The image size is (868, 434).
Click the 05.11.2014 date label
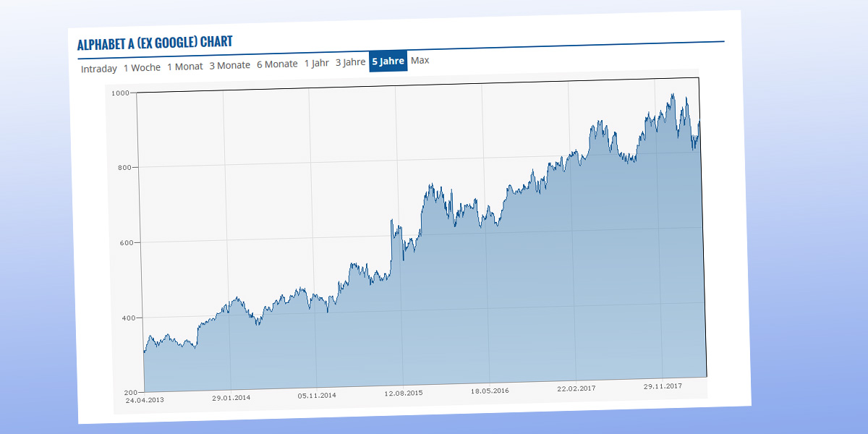(318, 395)
